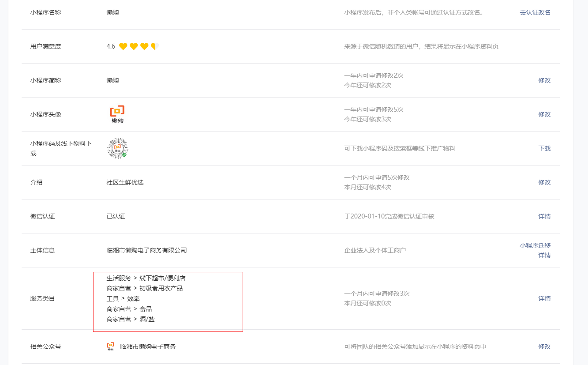The height and width of the screenshot is (365, 588).
Task: Open 详情 for 微信认证
Action: coord(544,216)
